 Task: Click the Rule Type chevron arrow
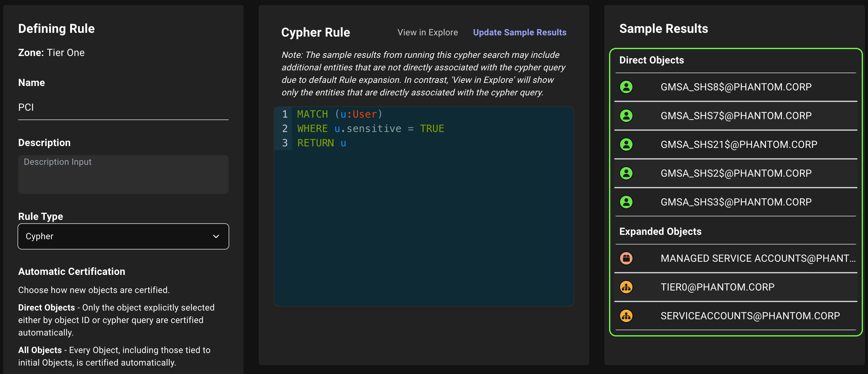pyautogui.click(x=216, y=236)
